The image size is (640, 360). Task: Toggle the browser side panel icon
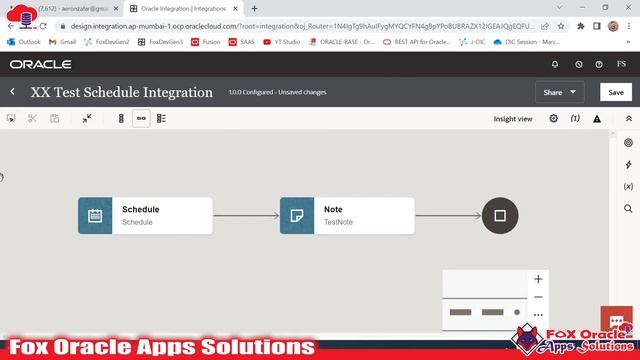(597, 26)
